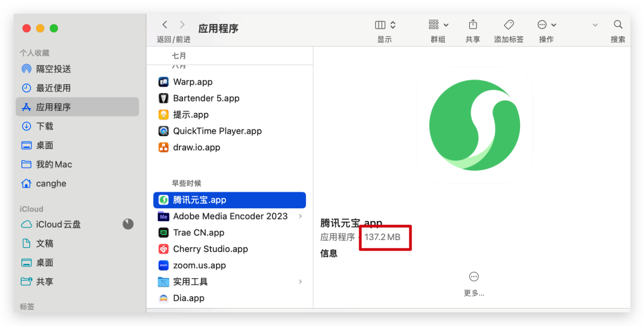
Task: Click the 更多 ellipsis button in preview
Action: point(473,276)
